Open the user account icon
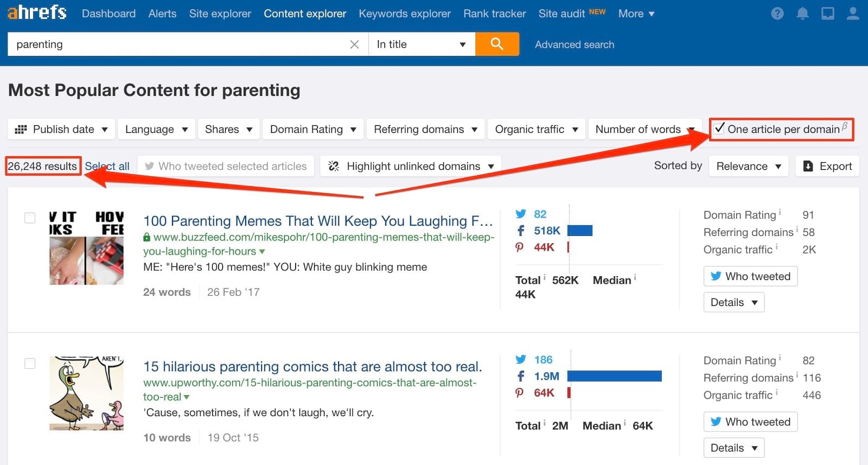The height and width of the screenshot is (465, 868). (x=853, y=14)
